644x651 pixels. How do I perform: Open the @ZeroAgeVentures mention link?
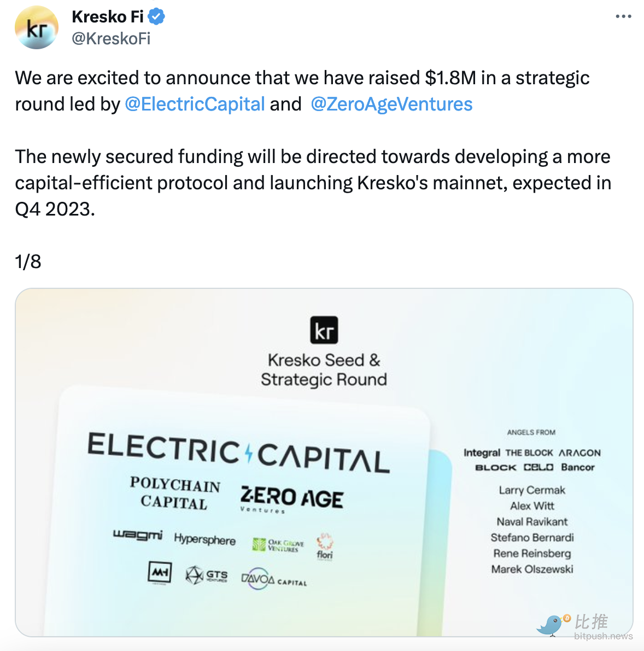[x=391, y=104]
